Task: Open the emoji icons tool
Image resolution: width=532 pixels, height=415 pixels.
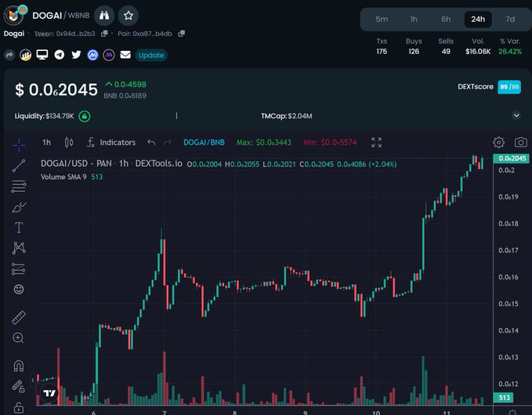Action: (x=19, y=289)
